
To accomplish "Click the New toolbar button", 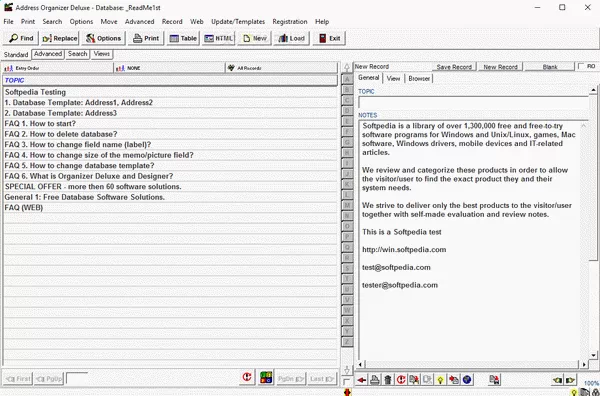I will click(x=254, y=38).
